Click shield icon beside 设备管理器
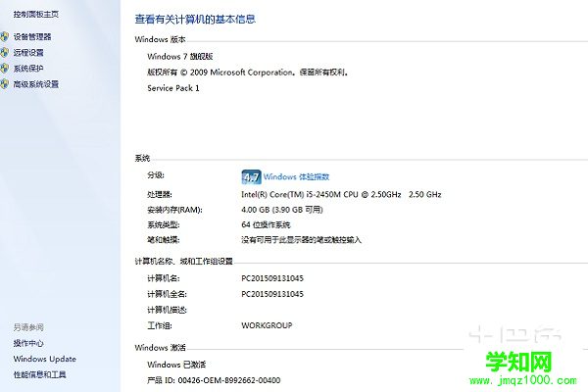Screen dimensions: 588x392 tap(4, 36)
